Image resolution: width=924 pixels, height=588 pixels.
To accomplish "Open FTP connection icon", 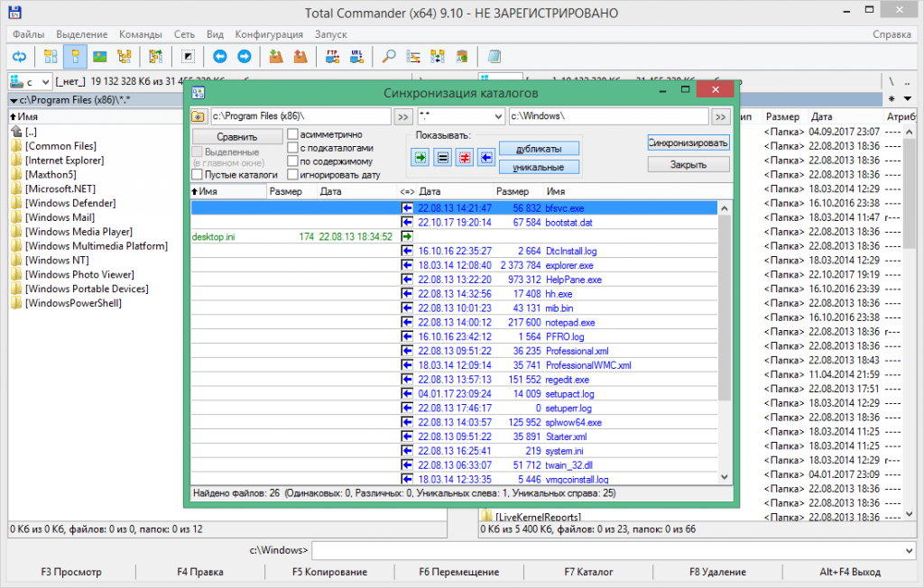I will (332, 57).
